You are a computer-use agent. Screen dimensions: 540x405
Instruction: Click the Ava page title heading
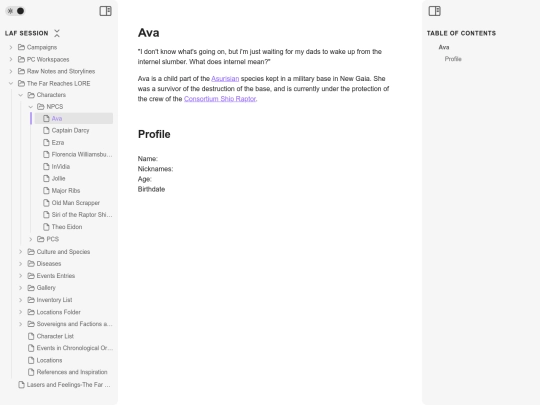[148, 33]
